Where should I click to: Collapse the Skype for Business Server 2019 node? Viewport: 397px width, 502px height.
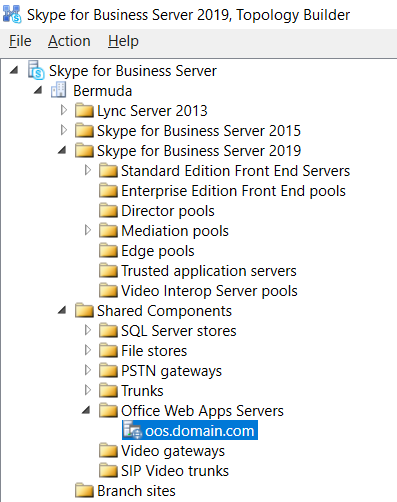62,150
